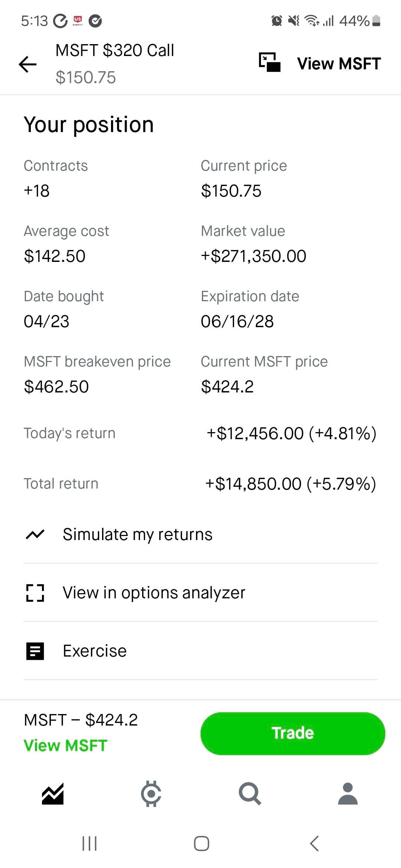Tap the Simulate my returns chart icon

[35, 535]
